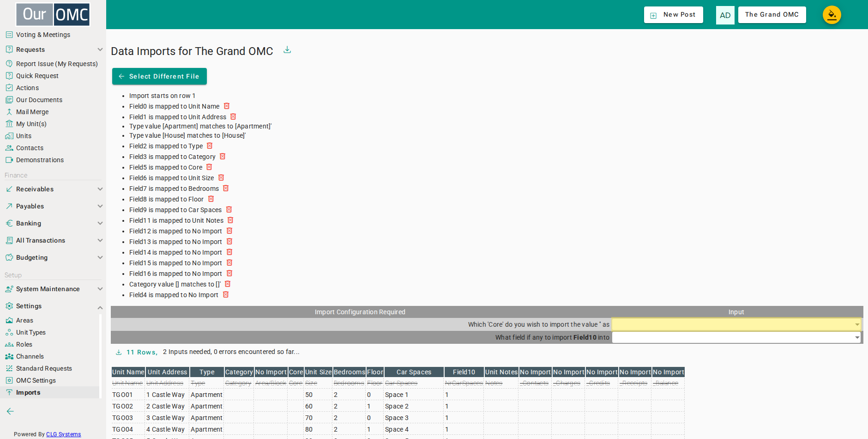Open the Field10 import target dropdown
The height and width of the screenshot is (439, 868).
pyautogui.click(x=736, y=337)
